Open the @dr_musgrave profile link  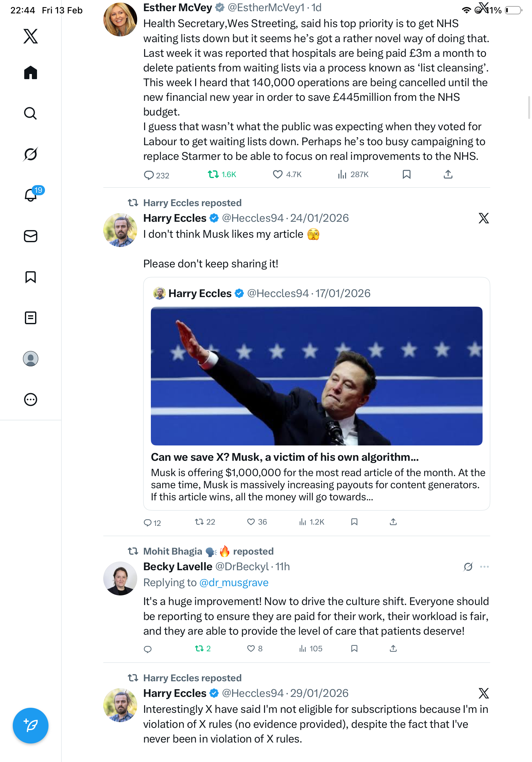[234, 582]
